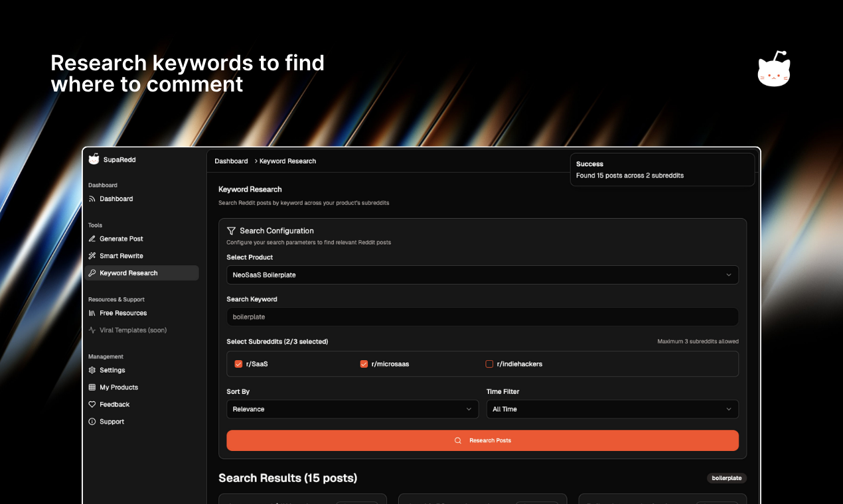Click the Settings gear icon in sidebar

coord(92,370)
